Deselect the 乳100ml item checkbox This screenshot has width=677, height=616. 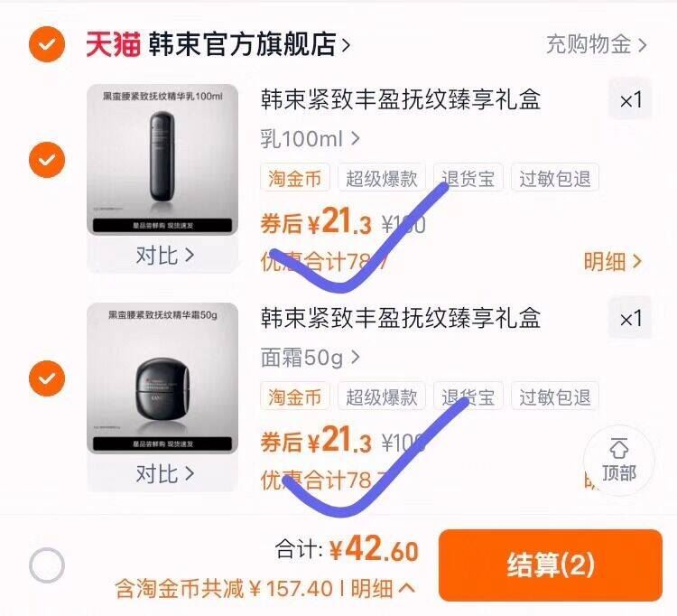(x=46, y=161)
